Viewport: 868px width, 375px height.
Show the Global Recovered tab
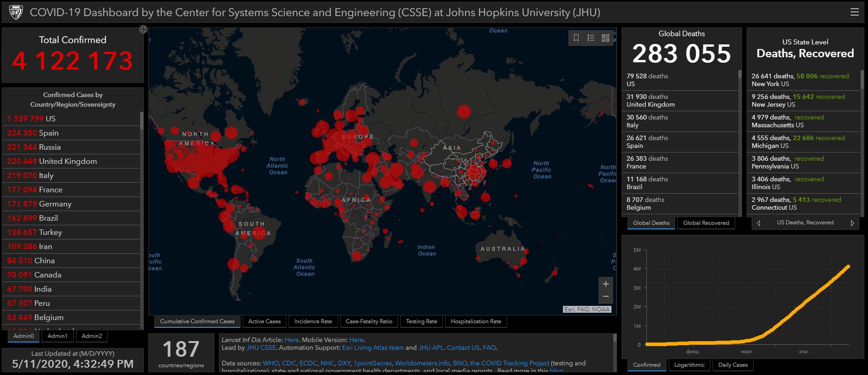click(x=706, y=223)
